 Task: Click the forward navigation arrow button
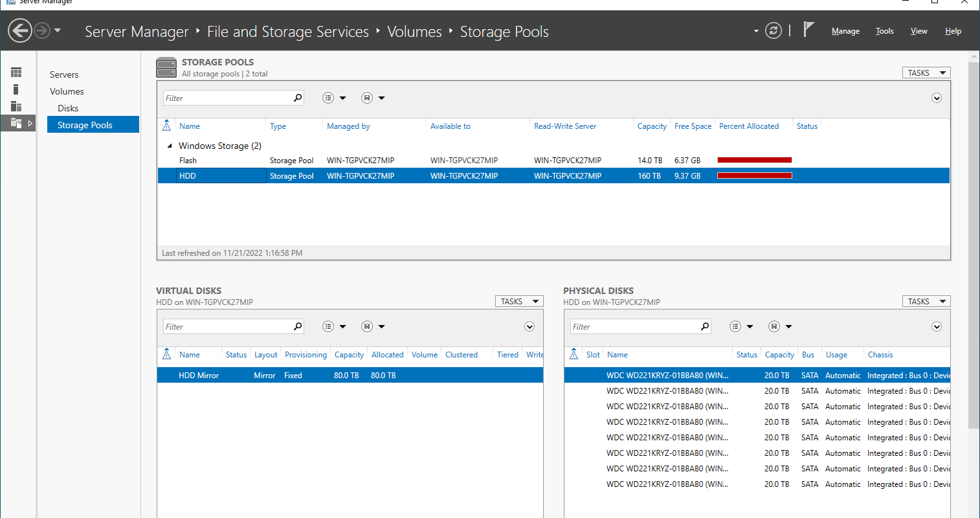tap(42, 30)
